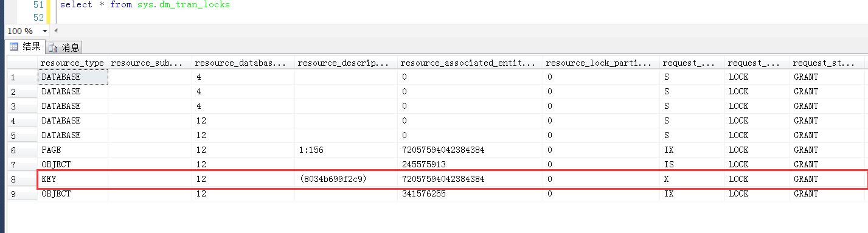
Task: Select the resource_descrip... column header
Action: 346,63
